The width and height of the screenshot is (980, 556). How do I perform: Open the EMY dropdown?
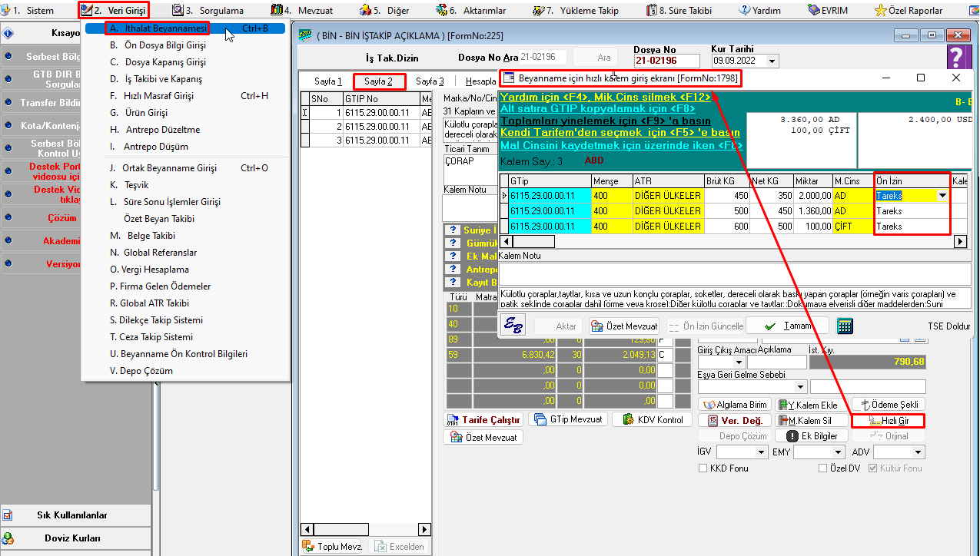pyautogui.click(x=839, y=452)
